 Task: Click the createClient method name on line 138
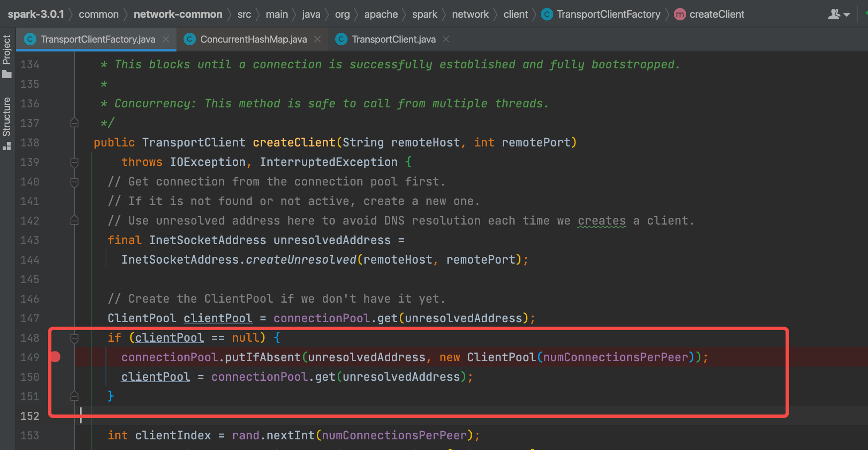pos(294,142)
